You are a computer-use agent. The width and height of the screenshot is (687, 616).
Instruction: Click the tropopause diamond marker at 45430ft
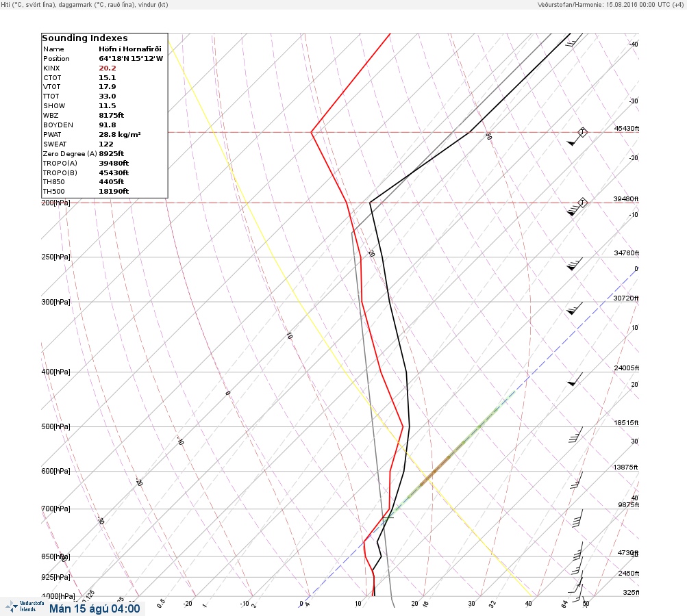(x=582, y=132)
